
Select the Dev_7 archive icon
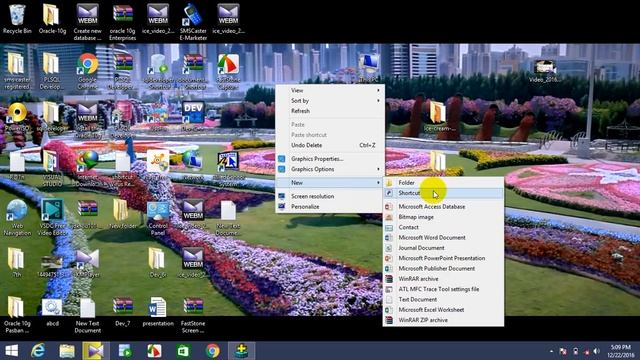coord(122,312)
